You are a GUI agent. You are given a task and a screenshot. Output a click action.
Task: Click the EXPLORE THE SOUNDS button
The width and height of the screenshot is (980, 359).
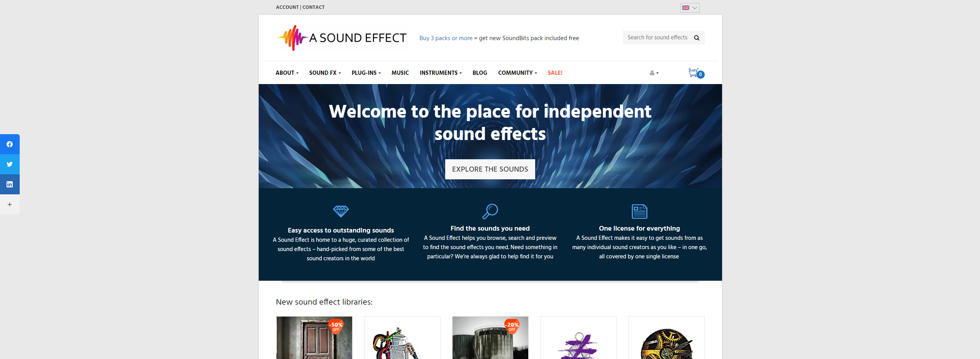click(490, 169)
